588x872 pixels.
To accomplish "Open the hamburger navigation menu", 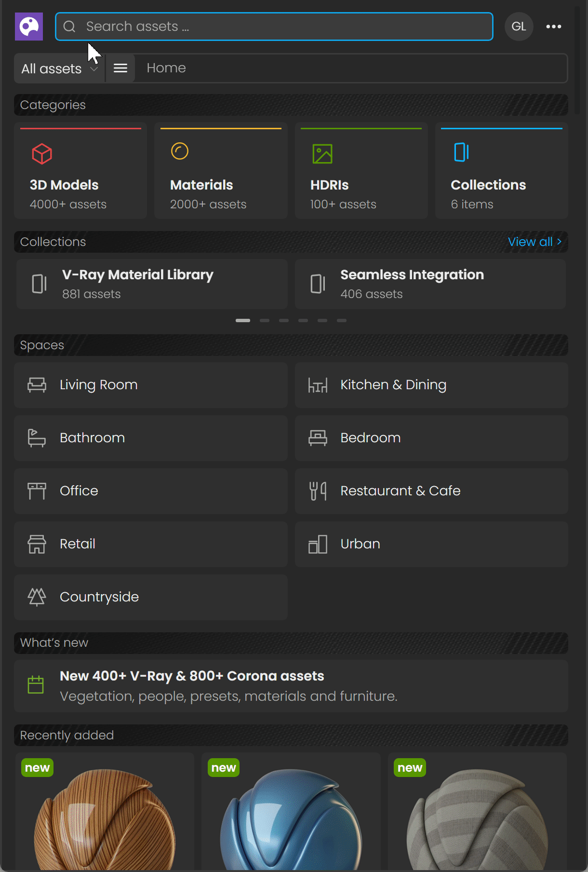I will 120,68.
